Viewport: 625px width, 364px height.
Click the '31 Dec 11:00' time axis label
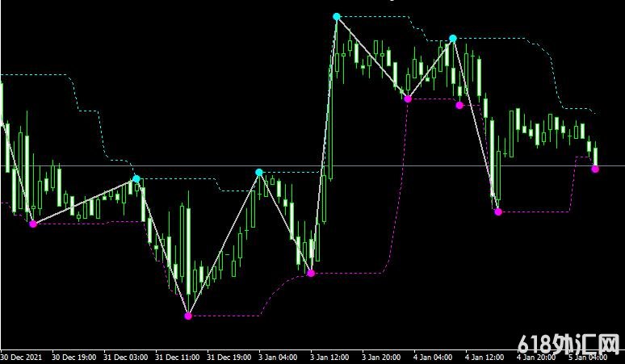coord(178,358)
